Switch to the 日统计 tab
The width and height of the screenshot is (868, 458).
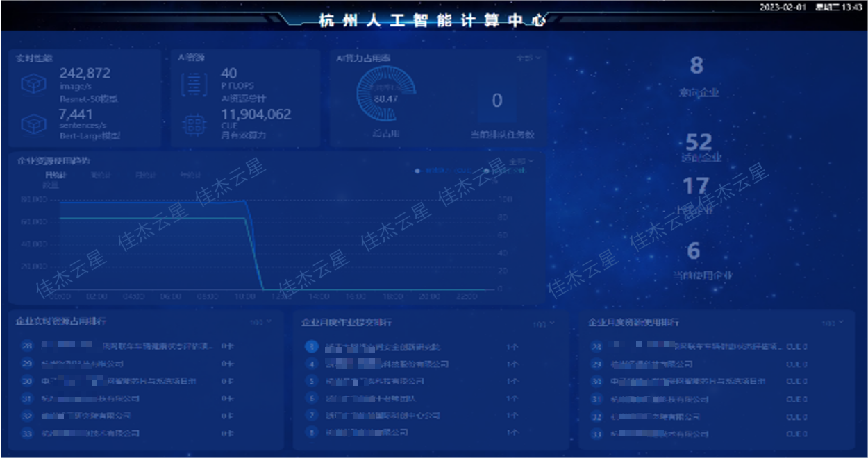click(x=55, y=176)
